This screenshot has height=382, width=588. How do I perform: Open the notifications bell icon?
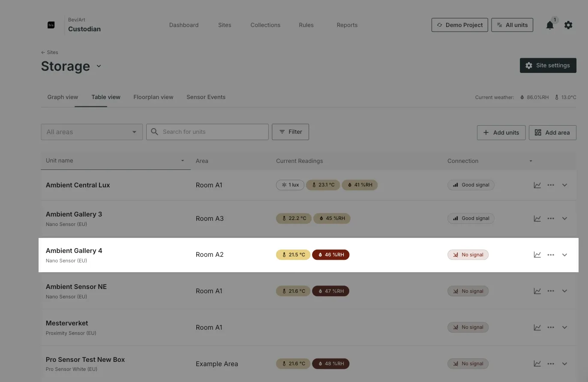[x=550, y=25]
